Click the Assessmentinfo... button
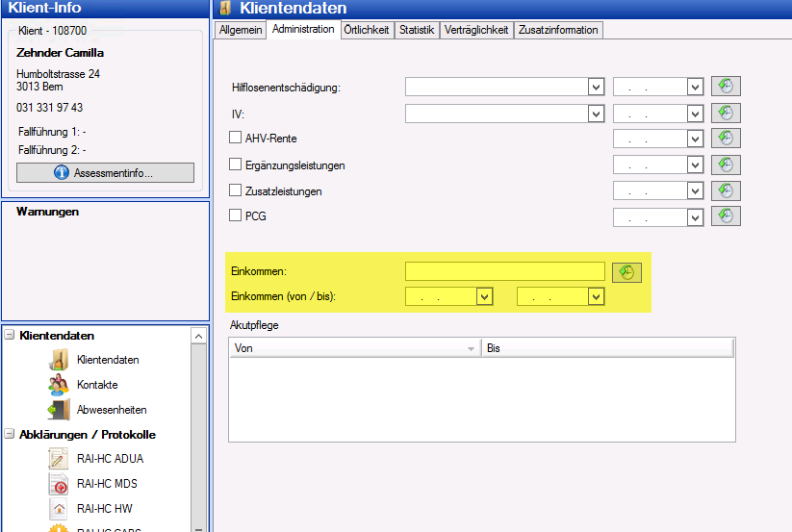 [x=105, y=172]
